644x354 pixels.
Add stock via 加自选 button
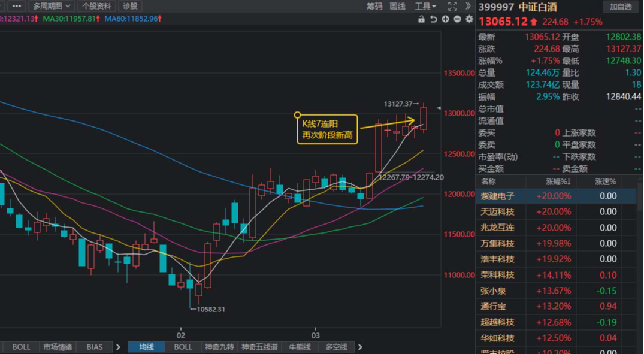click(x=621, y=7)
